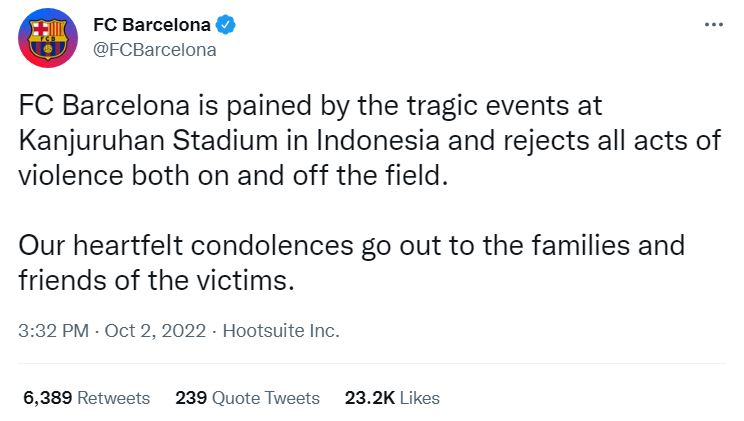Click the word violence in the tweet

click(71, 176)
